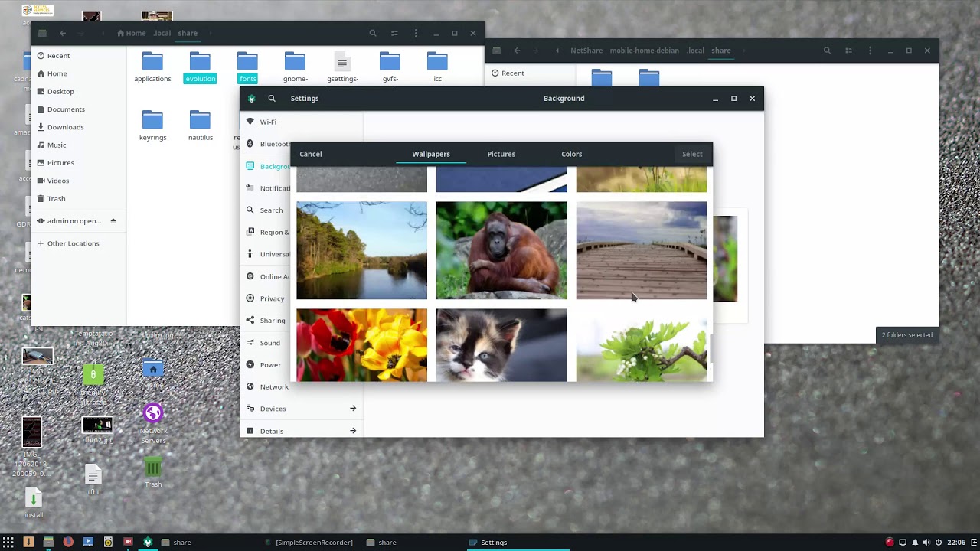Click the .local breadcrumb in front file manager
The width and height of the screenshot is (980, 551).
point(162,33)
